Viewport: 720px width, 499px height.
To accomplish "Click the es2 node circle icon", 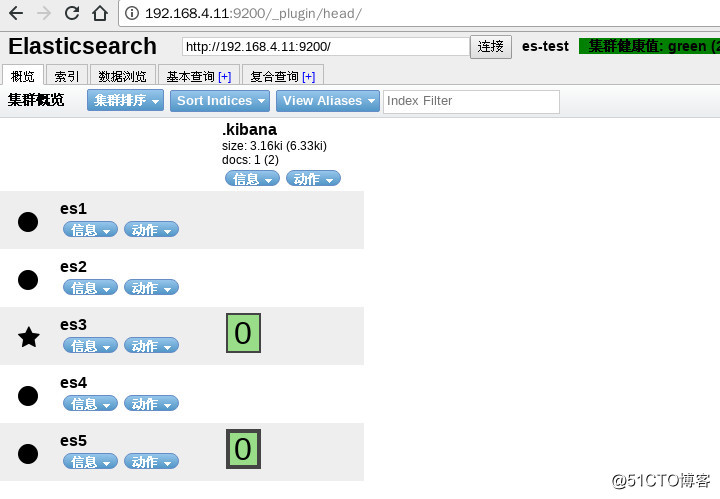I will pyautogui.click(x=28, y=280).
